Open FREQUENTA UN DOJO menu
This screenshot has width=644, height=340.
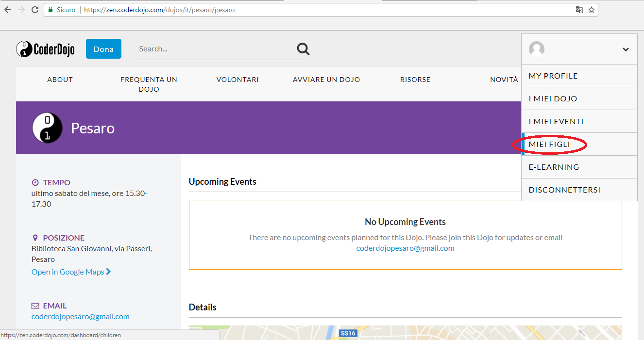pos(149,84)
